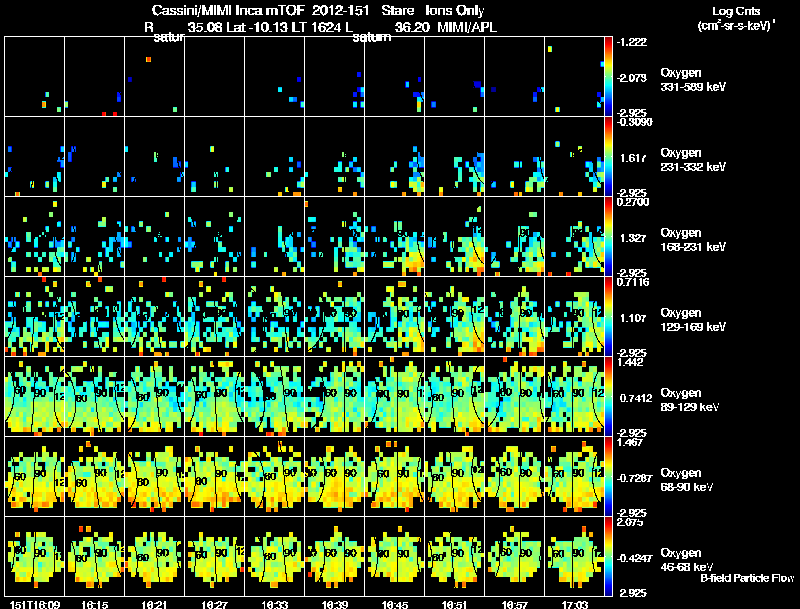Image resolution: width=800 pixels, height=609 pixels.
Task: Click the top row color scale bar
Action: 608,77
